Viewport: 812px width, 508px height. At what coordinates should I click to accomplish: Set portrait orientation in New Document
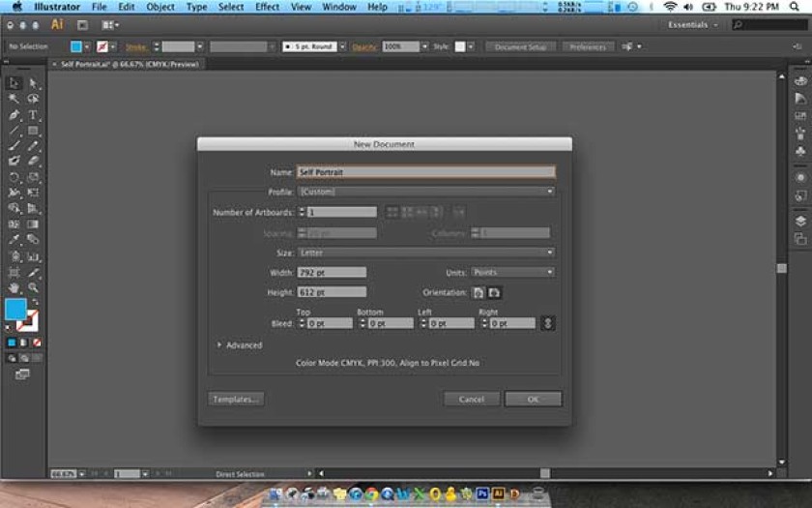click(x=478, y=293)
